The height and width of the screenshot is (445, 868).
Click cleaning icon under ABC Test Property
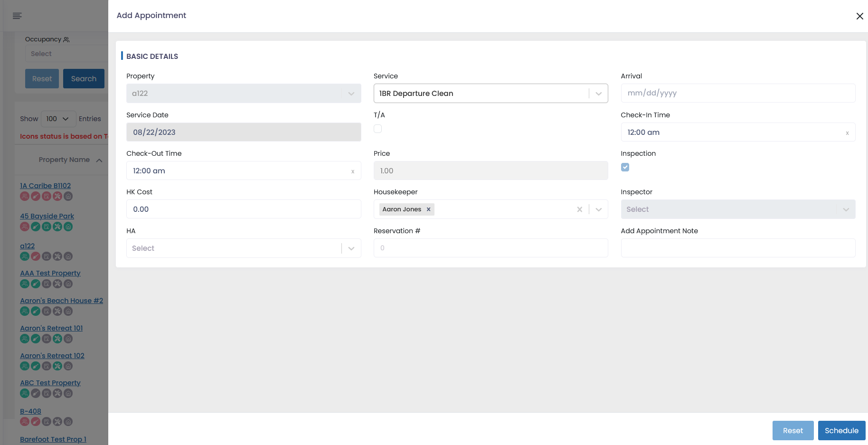(36, 394)
